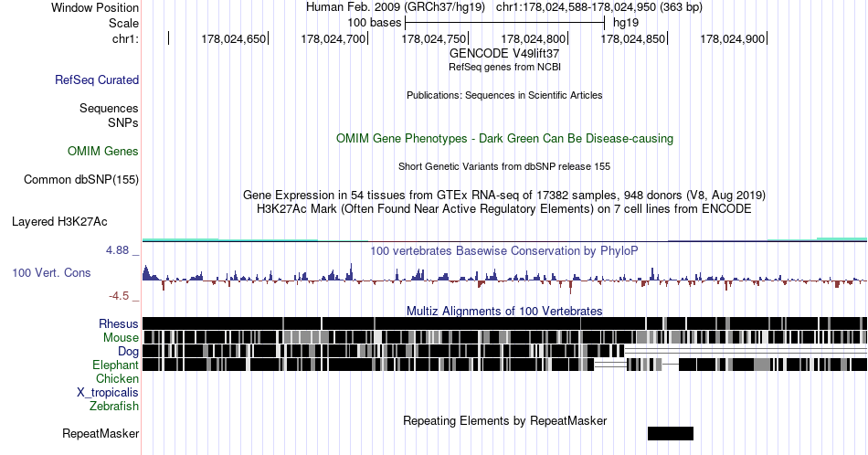Click the Scale label
This screenshot has width=868, height=455.
pyautogui.click(x=123, y=23)
